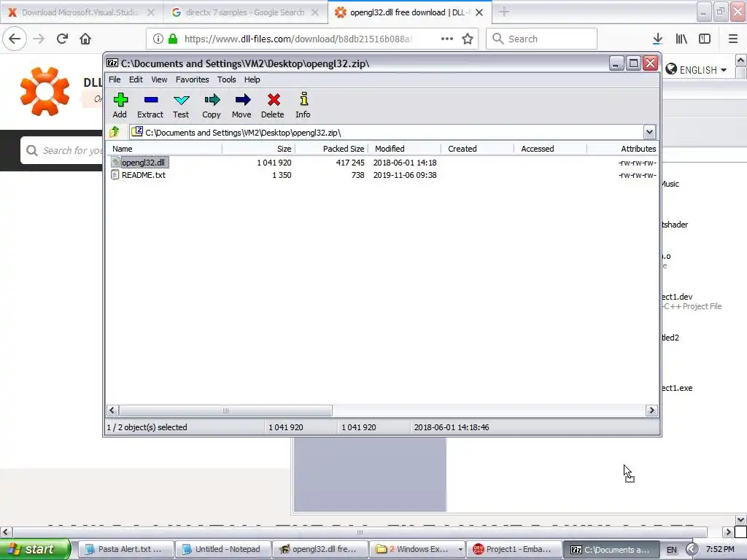Click the Firefox page horizontal scrollbar
This screenshot has width=747, height=560.
[x=360, y=532]
